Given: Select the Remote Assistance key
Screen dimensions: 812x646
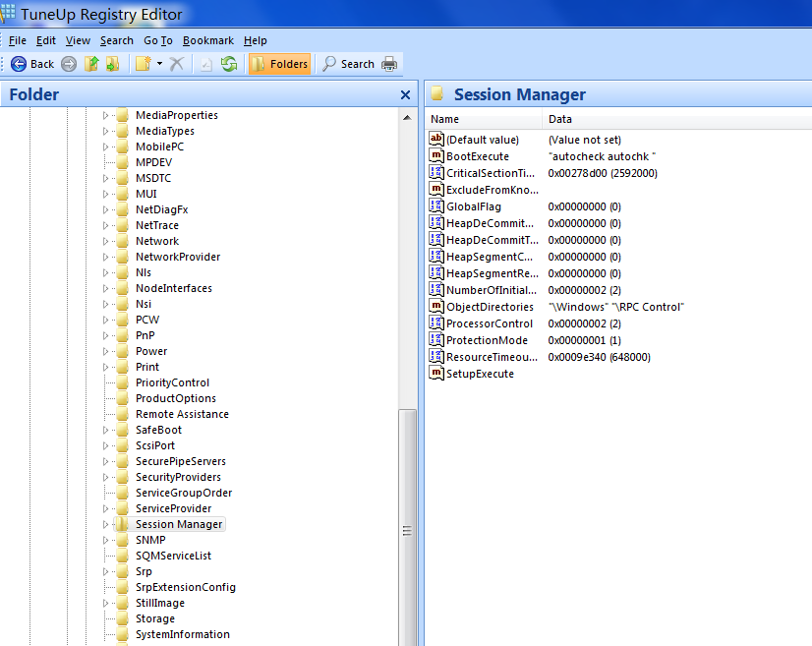Looking at the screenshot, I should click(182, 414).
